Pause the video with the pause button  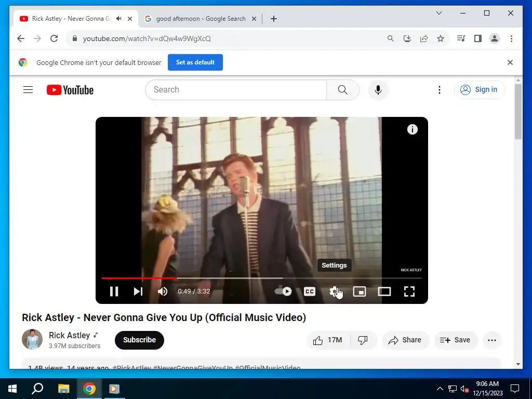coord(114,291)
